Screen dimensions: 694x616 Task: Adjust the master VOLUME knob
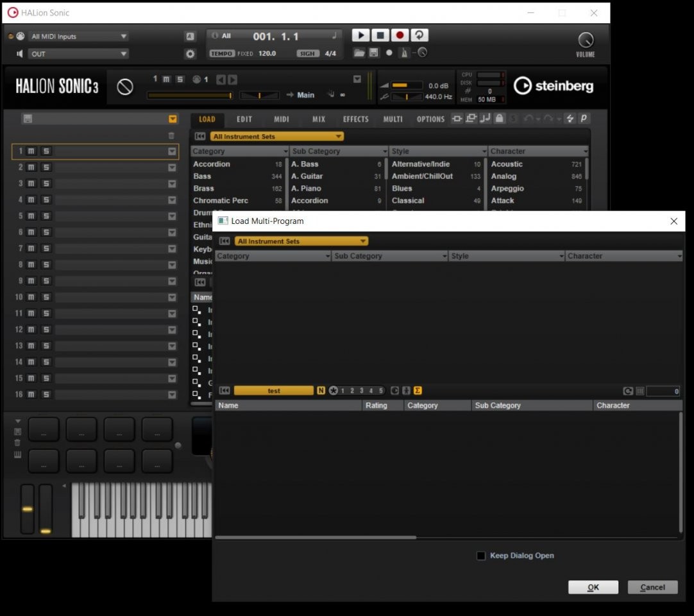586,40
